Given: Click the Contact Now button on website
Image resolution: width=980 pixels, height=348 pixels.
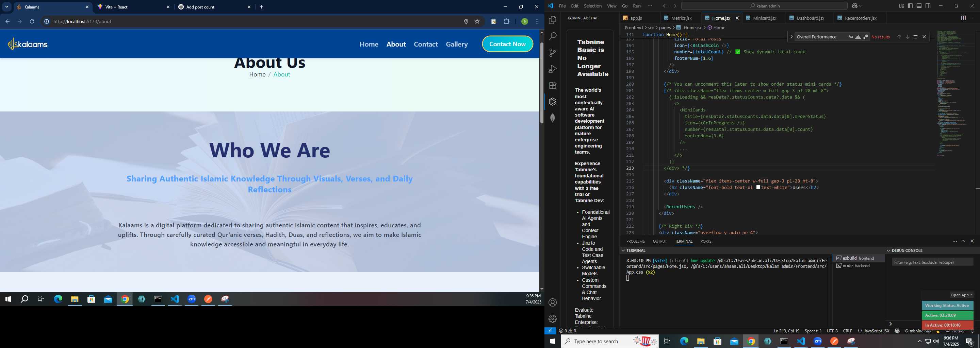Looking at the screenshot, I should [x=507, y=44].
